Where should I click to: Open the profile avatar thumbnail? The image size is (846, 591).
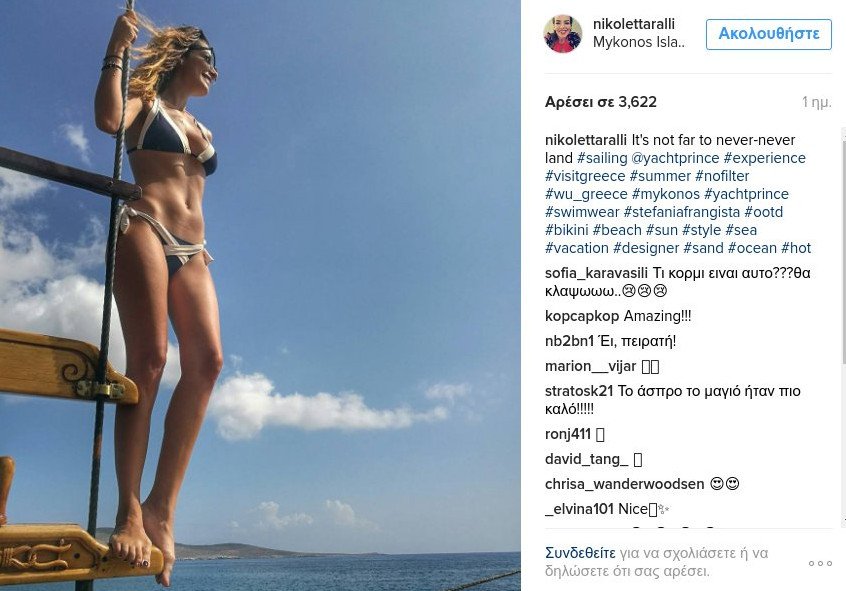[563, 33]
